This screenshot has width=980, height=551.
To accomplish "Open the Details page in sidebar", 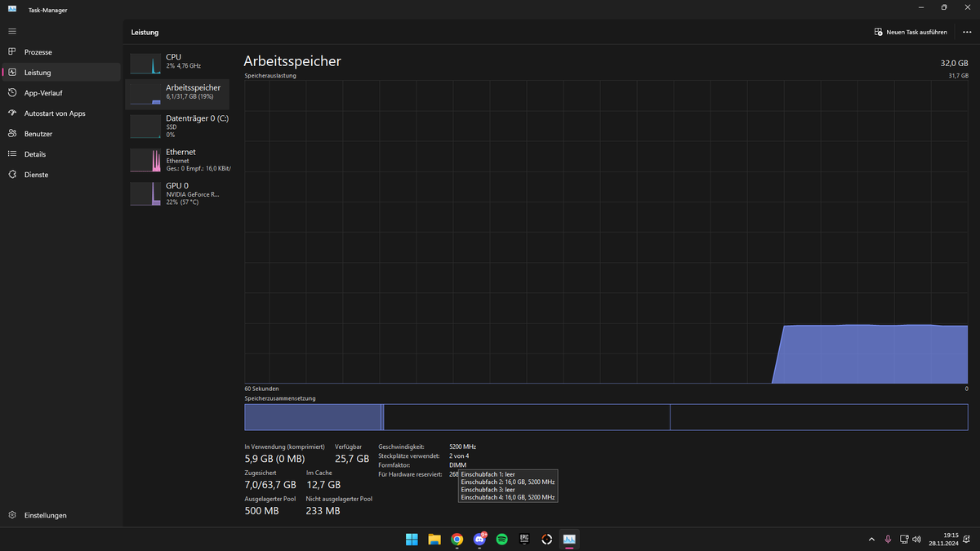I will tap(61, 154).
